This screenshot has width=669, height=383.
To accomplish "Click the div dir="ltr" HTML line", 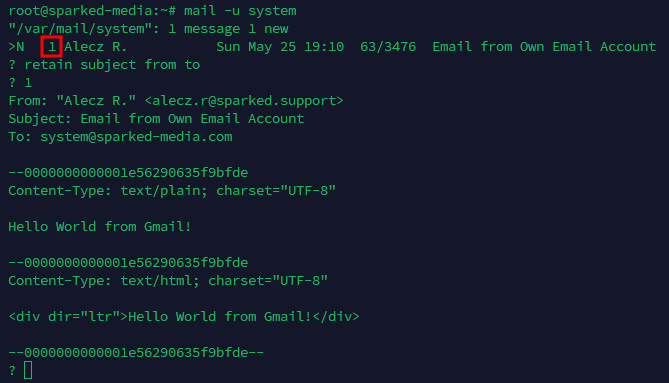I will (x=184, y=316).
